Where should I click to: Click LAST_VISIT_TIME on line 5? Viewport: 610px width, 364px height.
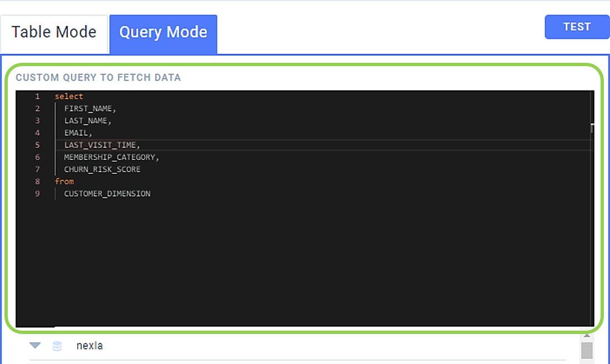[101, 144]
